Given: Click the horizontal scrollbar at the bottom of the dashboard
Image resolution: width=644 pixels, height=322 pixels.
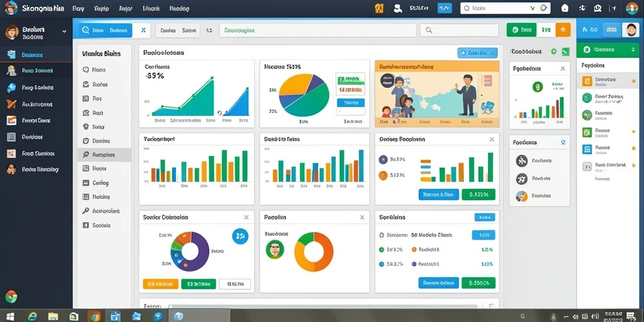Looking at the screenshot, I should pos(323,306).
